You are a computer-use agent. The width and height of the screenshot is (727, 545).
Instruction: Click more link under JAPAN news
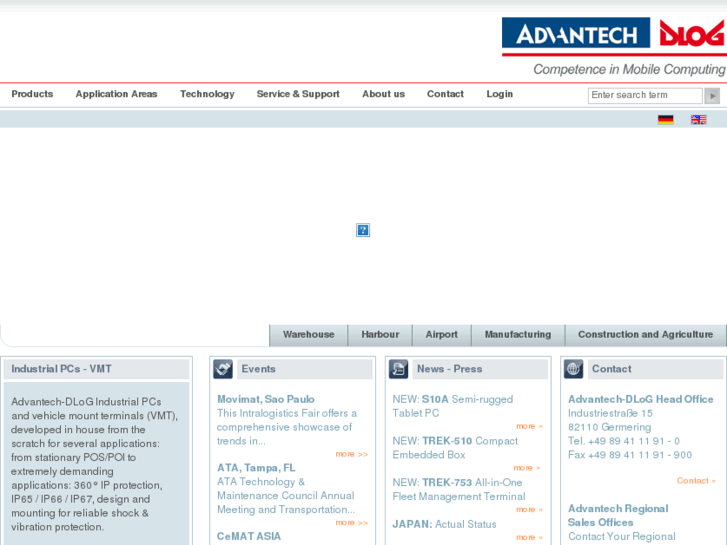coord(529,538)
